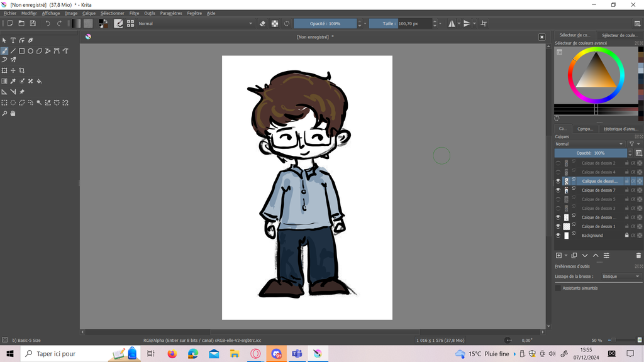The width and height of the screenshot is (644, 362).
Task: Click the Undo arrow in toolbar
Action: point(48,23)
